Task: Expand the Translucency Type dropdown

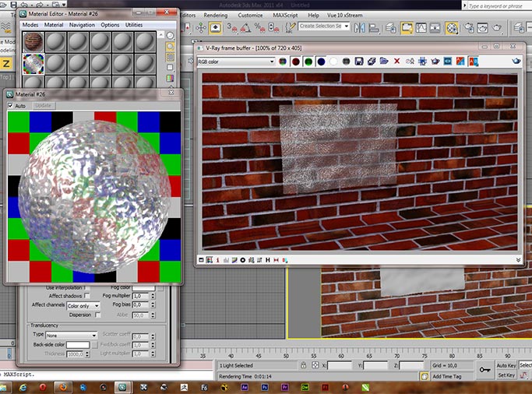Action: pos(71,335)
